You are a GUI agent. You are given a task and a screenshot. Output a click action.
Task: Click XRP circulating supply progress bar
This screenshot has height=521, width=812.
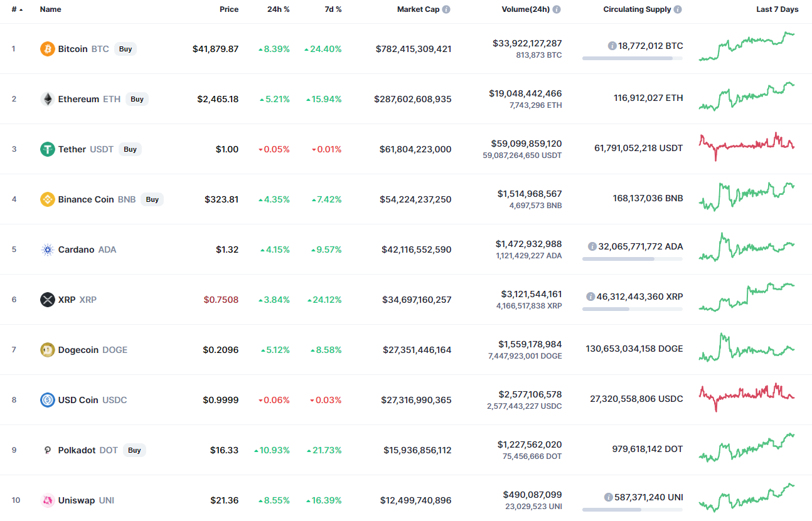[633, 309]
